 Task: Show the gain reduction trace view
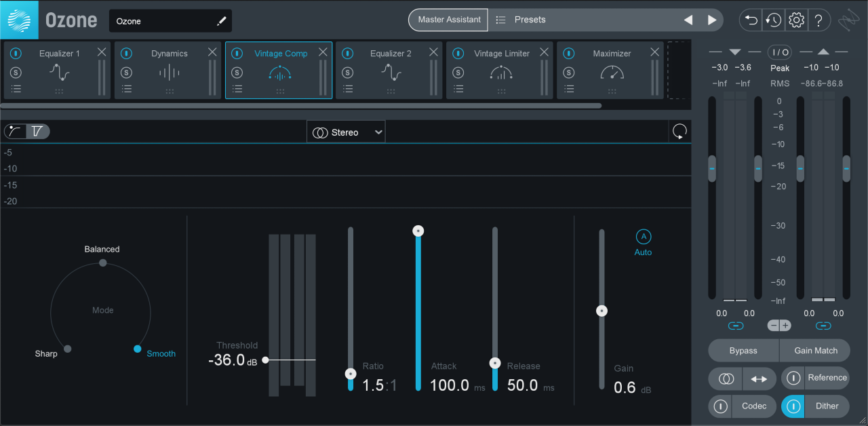tap(38, 132)
